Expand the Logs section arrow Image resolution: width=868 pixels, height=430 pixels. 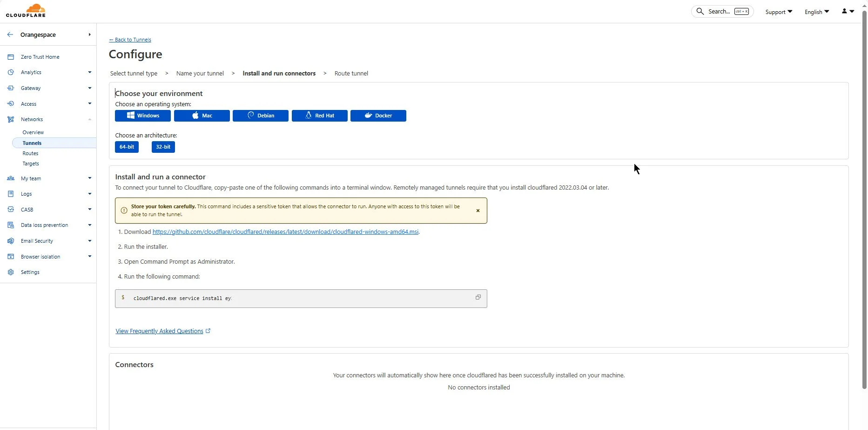point(90,194)
